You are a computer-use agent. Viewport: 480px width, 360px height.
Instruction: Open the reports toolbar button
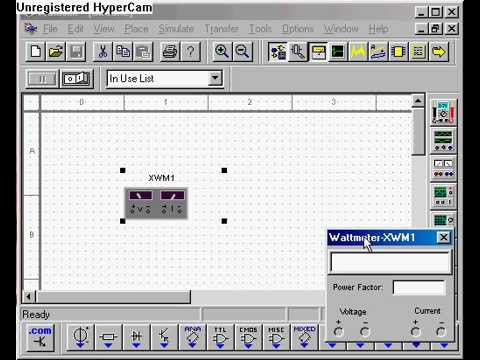[x=419, y=52]
